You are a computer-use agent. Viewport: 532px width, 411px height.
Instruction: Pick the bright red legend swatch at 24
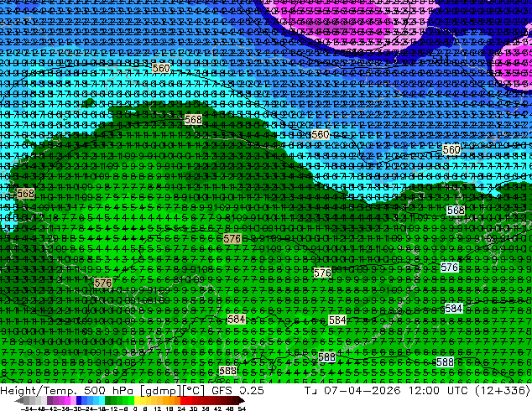pyautogui.click(x=183, y=401)
